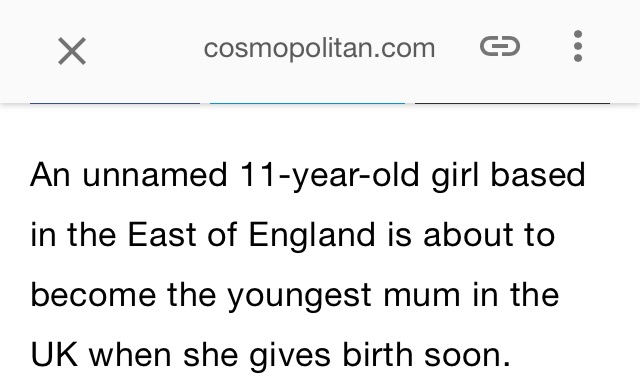This screenshot has height=387, width=640.
Task: Click the word "UK" at the line start
Action: pyautogui.click(x=54, y=355)
